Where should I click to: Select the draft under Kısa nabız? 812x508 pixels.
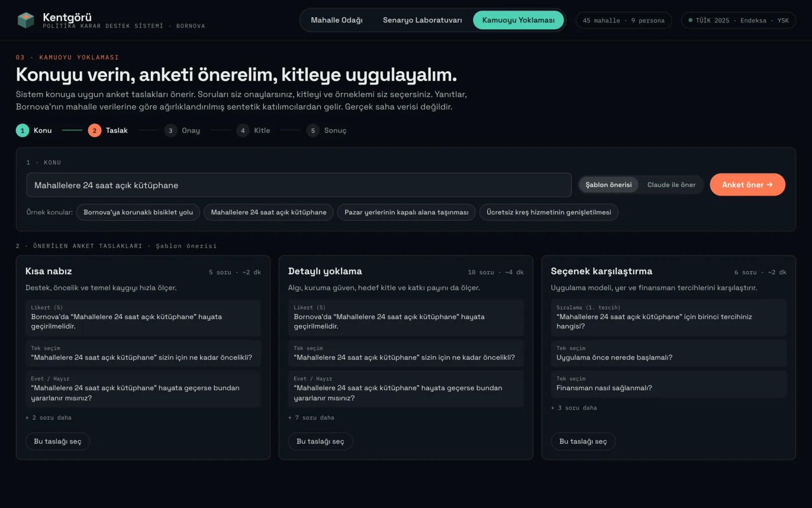click(57, 441)
